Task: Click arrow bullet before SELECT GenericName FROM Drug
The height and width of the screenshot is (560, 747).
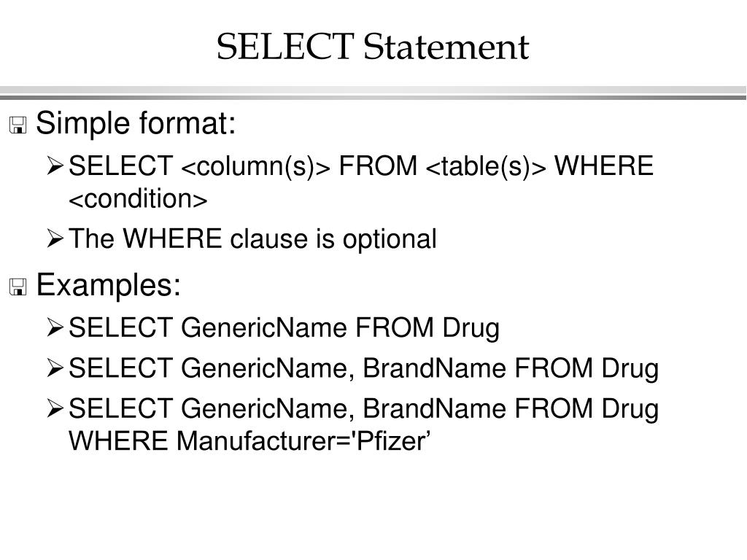Action: [55, 327]
